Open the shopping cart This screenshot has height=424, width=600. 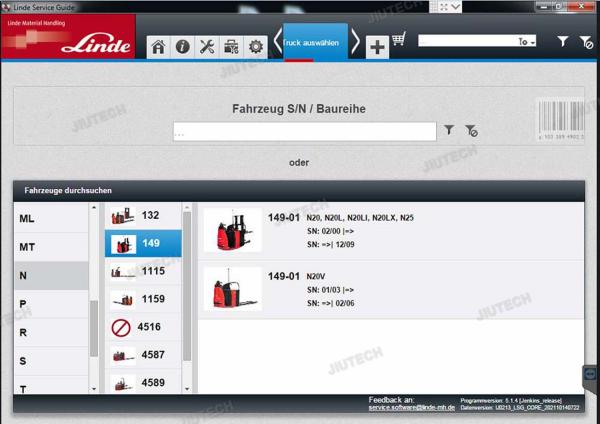[399, 39]
